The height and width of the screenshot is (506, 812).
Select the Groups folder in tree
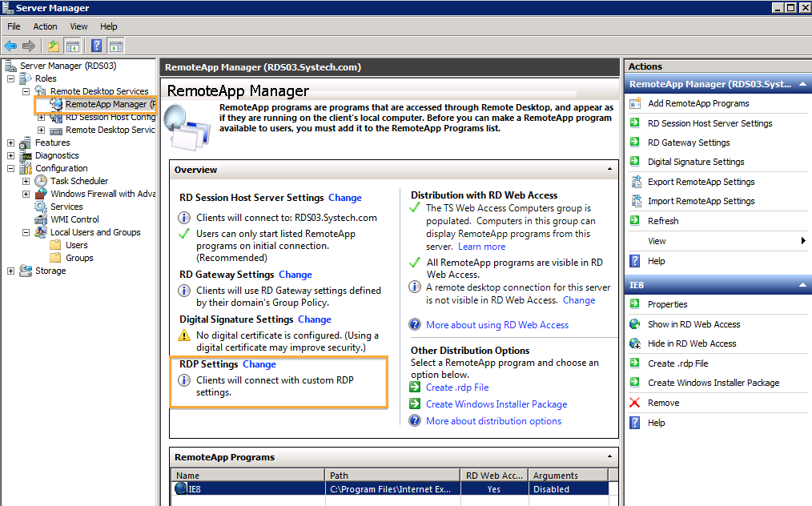click(79, 258)
